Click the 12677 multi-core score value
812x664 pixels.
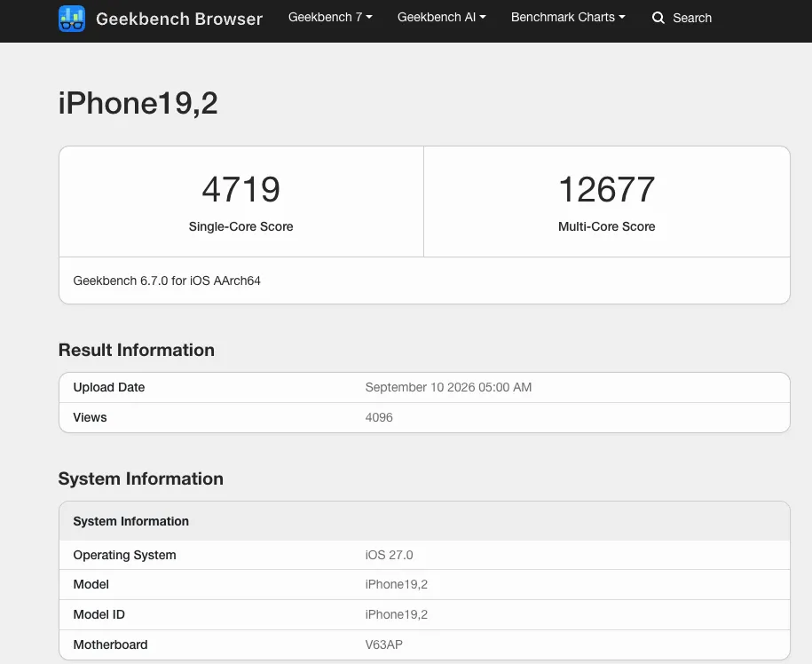tap(606, 189)
